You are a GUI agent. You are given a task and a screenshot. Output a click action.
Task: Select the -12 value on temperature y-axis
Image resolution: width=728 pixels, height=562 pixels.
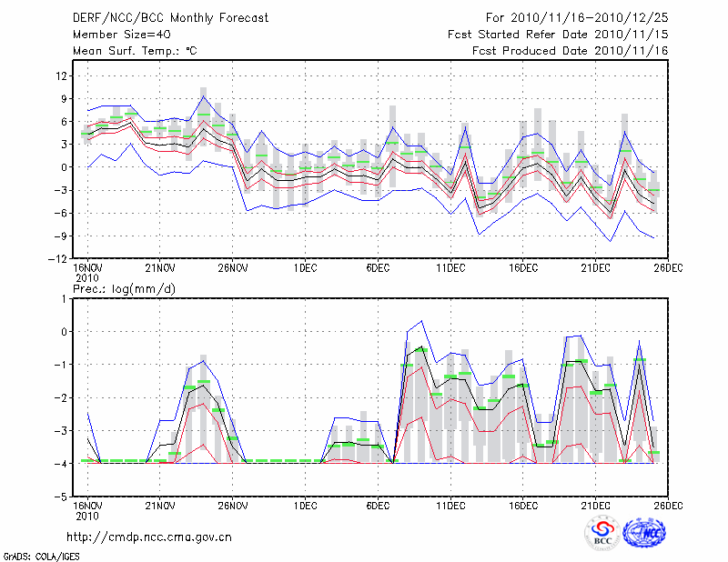coord(58,259)
